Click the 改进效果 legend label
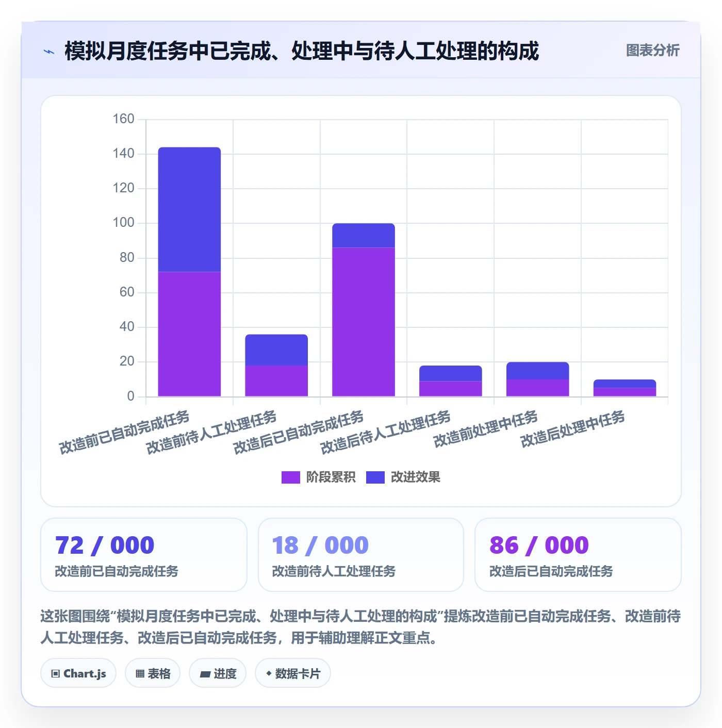Screen dimensions: 722x728 (416, 477)
